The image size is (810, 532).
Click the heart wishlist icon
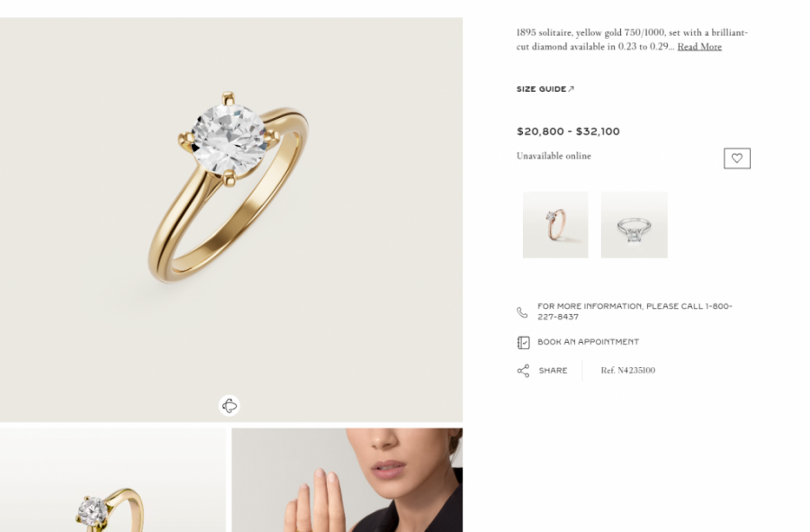point(736,158)
